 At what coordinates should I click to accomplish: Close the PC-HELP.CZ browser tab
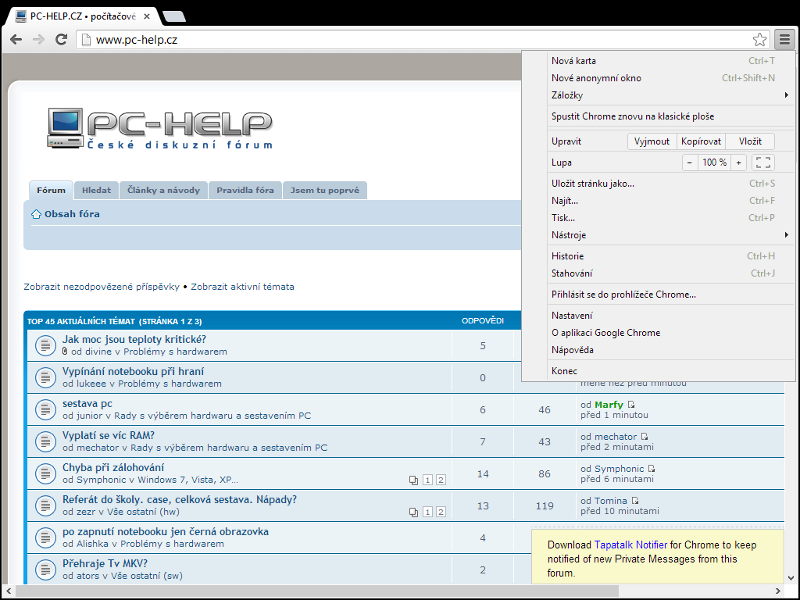pyautogui.click(x=146, y=16)
